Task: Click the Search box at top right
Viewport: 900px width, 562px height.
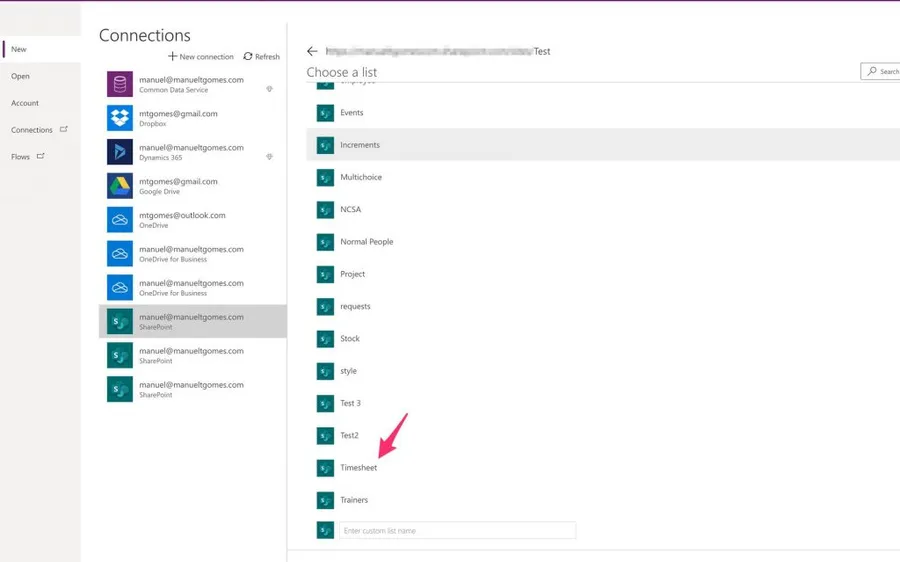Action: [x=881, y=72]
